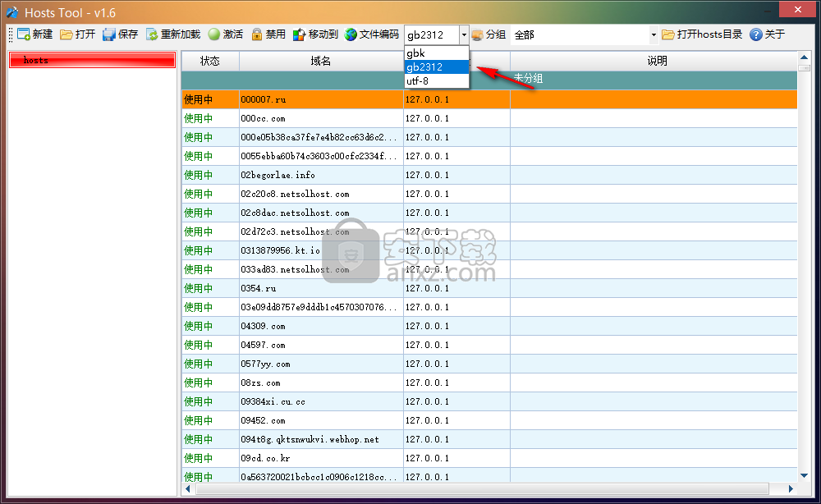The height and width of the screenshot is (504, 821).
Task: Click the Hosts Tool title bar icon
Action: [12, 12]
